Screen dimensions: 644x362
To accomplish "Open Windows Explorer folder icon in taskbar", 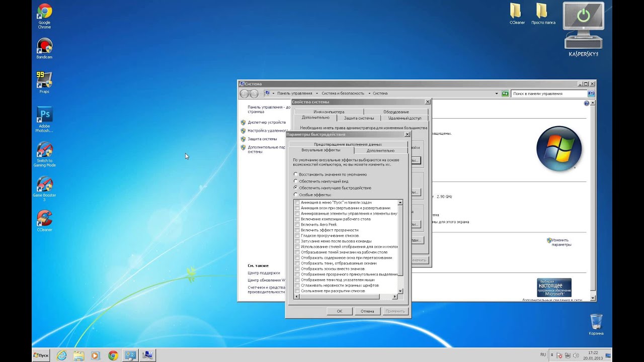I will (78, 355).
